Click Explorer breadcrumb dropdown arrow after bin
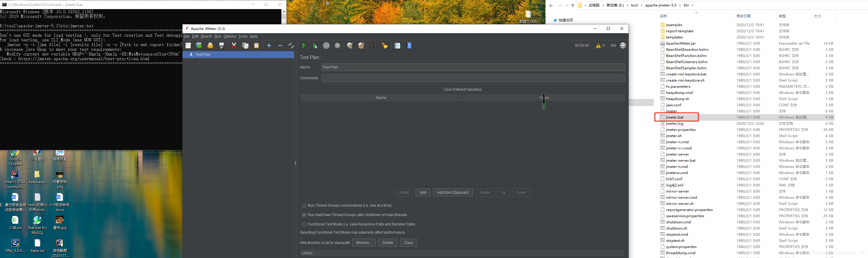 693,5
